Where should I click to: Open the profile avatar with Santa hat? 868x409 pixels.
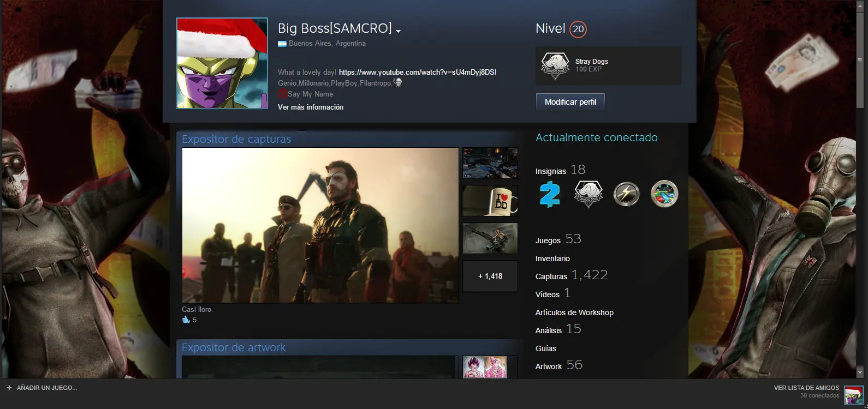pos(222,63)
